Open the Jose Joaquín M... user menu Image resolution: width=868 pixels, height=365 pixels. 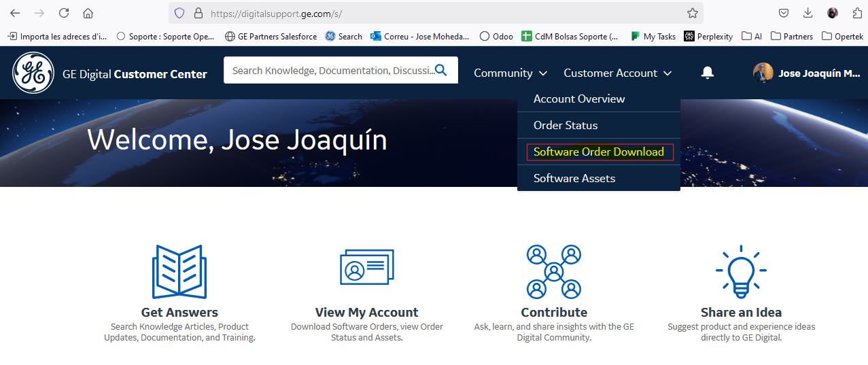point(819,73)
